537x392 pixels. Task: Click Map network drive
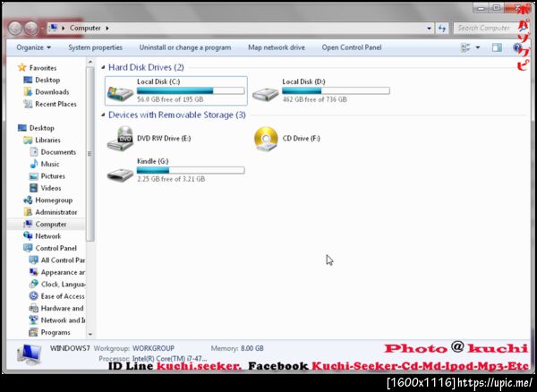(x=277, y=47)
